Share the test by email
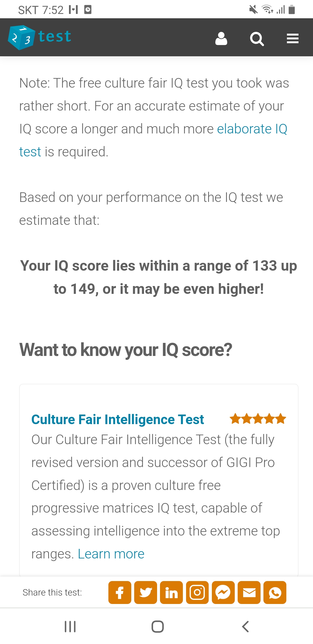313x644 pixels. (x=249, y=593)
